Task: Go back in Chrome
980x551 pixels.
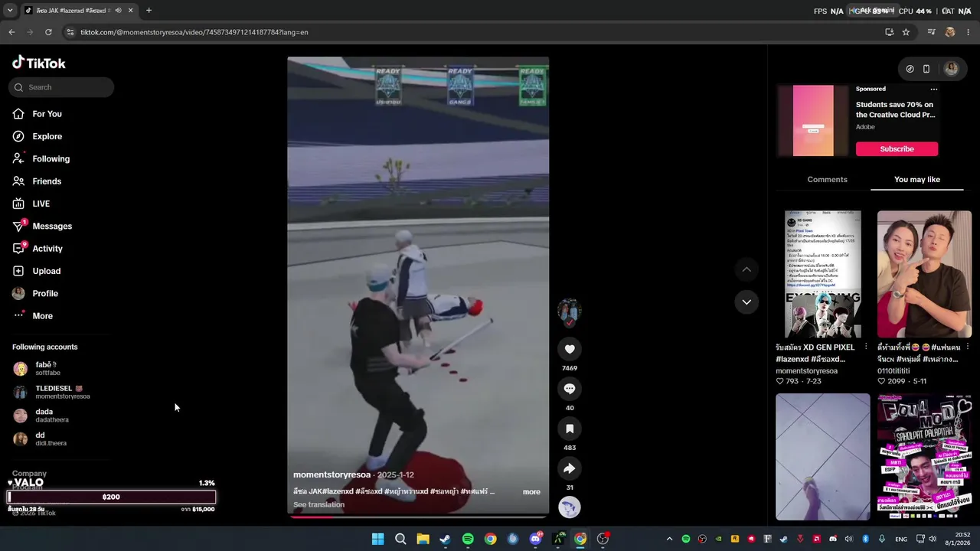Action: point(11,32)
